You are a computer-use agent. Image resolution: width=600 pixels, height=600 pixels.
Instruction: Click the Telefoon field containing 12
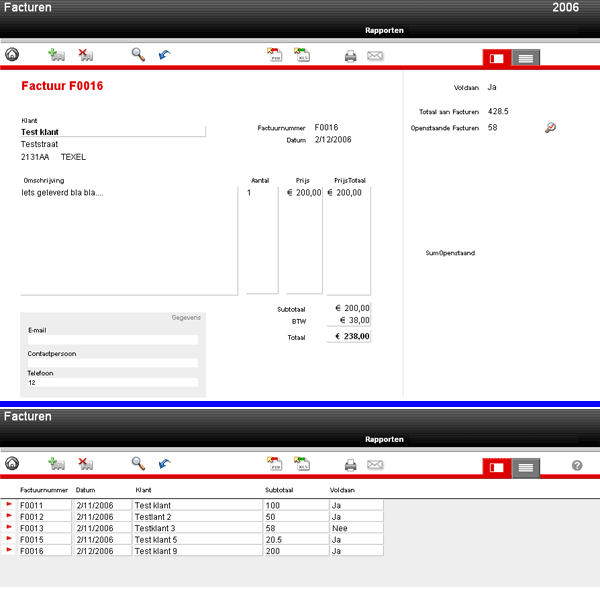pyautogui.click(x=113, y=383)
